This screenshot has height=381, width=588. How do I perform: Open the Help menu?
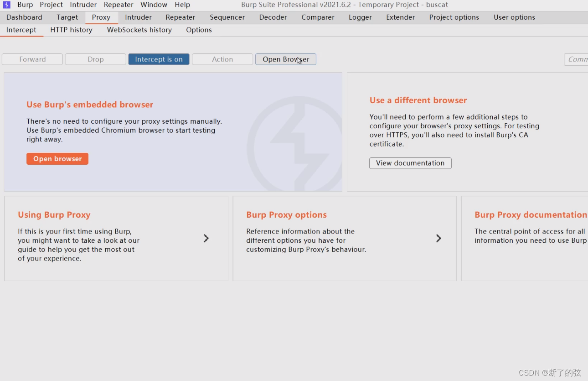click(x=182, y=5)
